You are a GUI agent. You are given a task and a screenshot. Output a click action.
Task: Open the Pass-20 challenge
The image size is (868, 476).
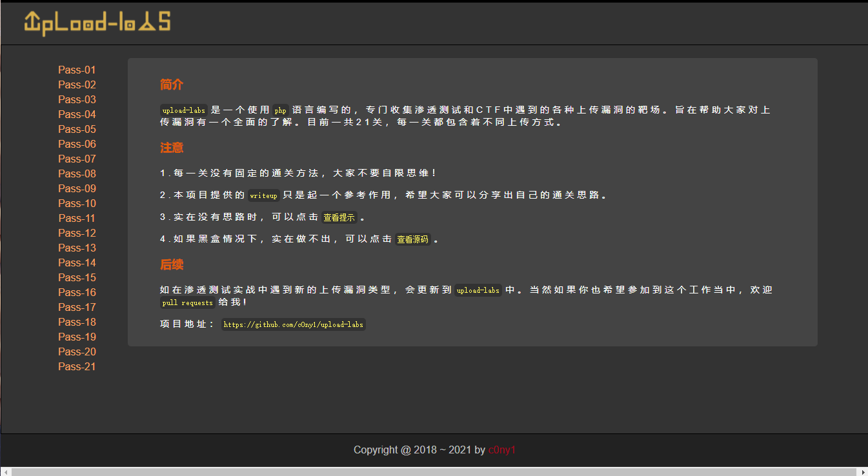(76, 352)
